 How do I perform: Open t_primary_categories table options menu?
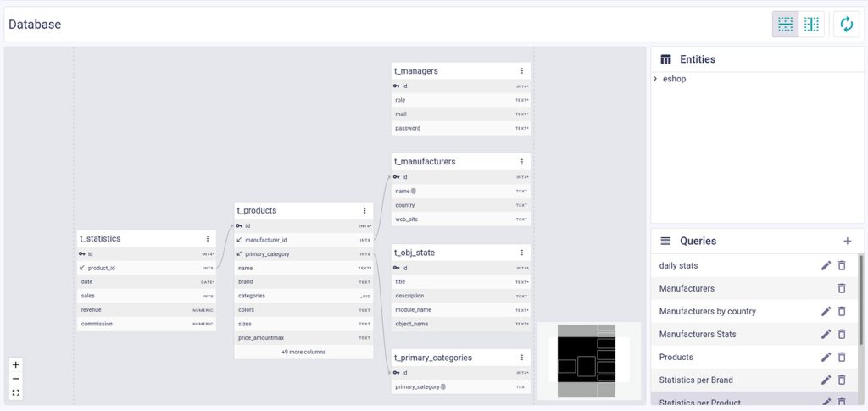click(521, 358)
